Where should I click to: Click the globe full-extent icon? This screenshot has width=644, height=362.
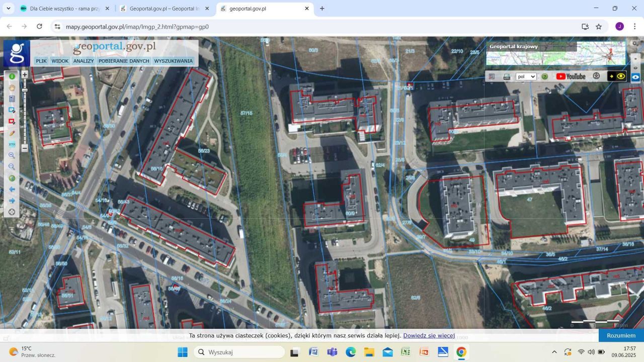pos(12,178)
